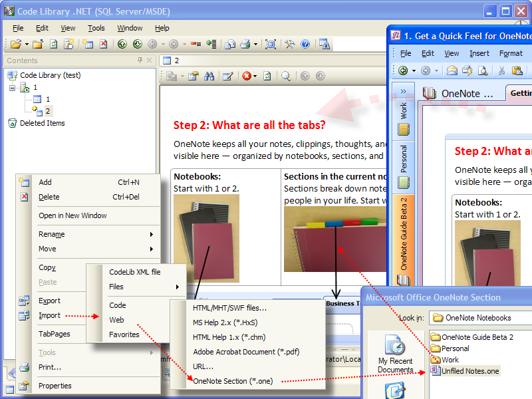The image size is (532, 399).
Task: Select the OneNote Guide Beta 2 notebook tab
Action: 404,240
